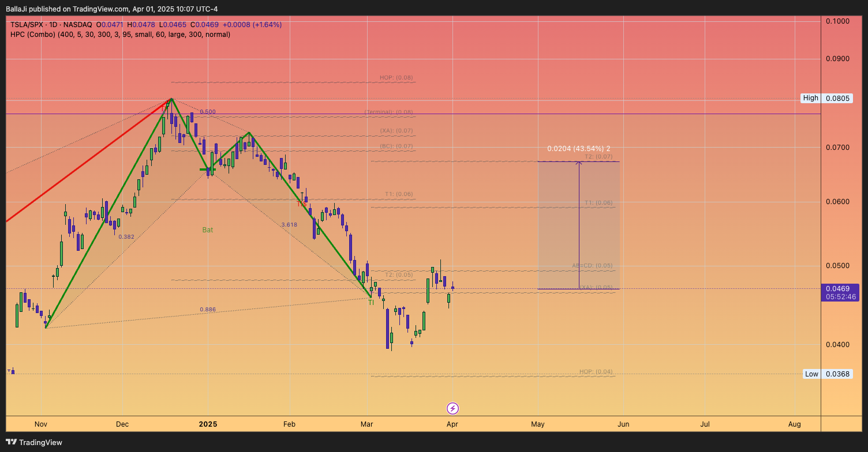Click the 0.0400 price axis label
Image resolution: width=868 pixels, height=452 pixels.
tap(837, 345)
